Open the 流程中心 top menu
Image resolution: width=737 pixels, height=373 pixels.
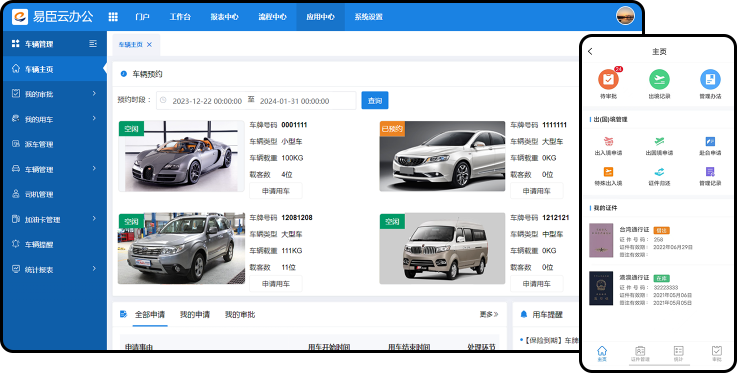[272, 17]
